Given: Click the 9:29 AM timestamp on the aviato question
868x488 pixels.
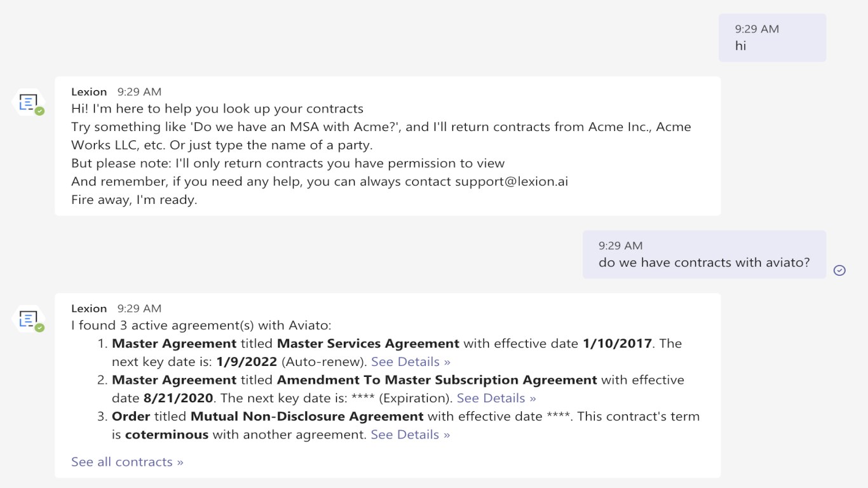Looking at the screenshot, I should 620,246.
